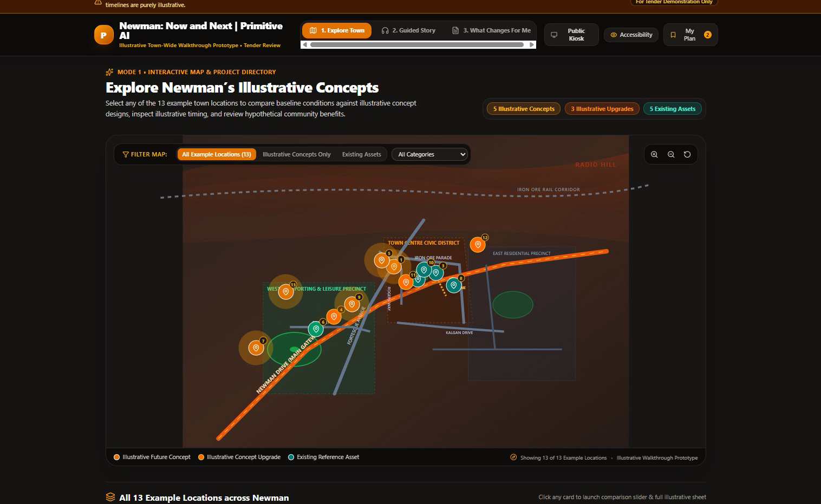Click map marker number 5

tap(382, 260)
